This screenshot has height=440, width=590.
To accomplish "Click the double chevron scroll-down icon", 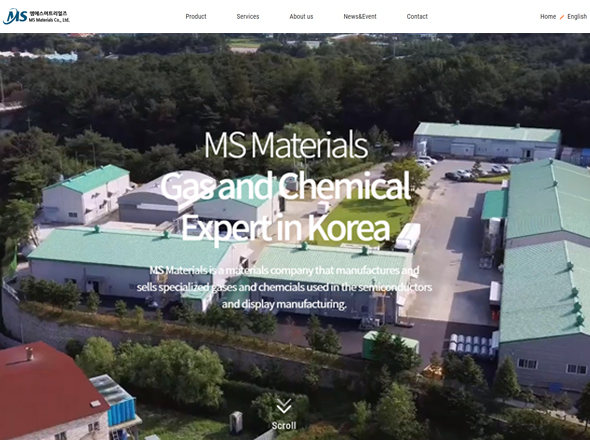I will [x=284, y=406].
